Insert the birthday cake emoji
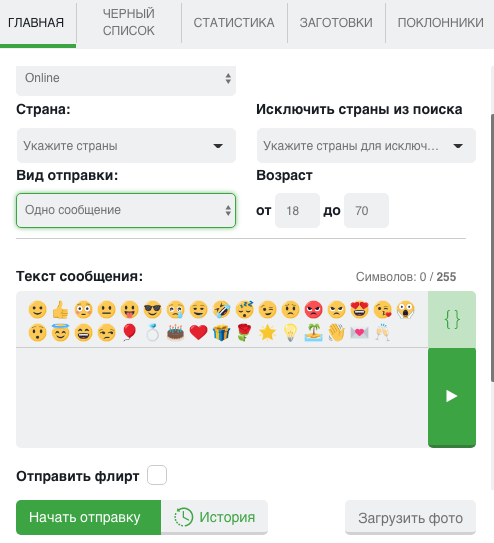Image resolution: width=494 pixels, height=543 pixels. [x=176, y=333]
